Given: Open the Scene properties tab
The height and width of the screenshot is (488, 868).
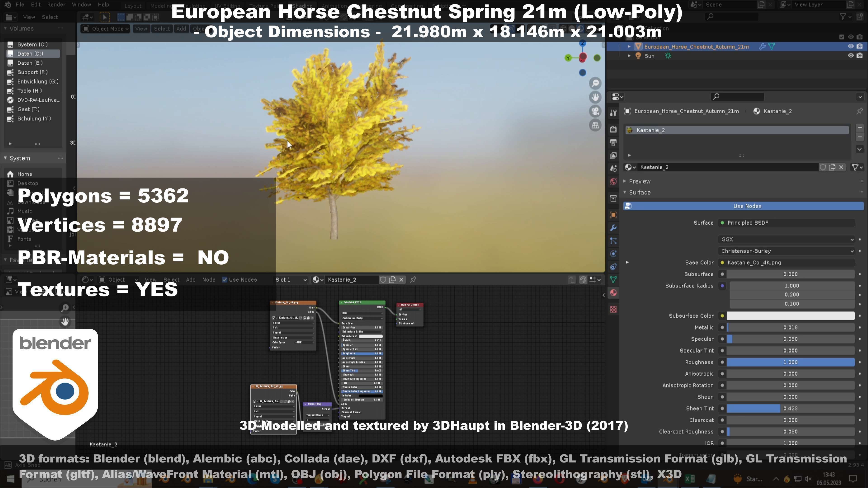Looking at the screenshot, I should click(613, 168).
